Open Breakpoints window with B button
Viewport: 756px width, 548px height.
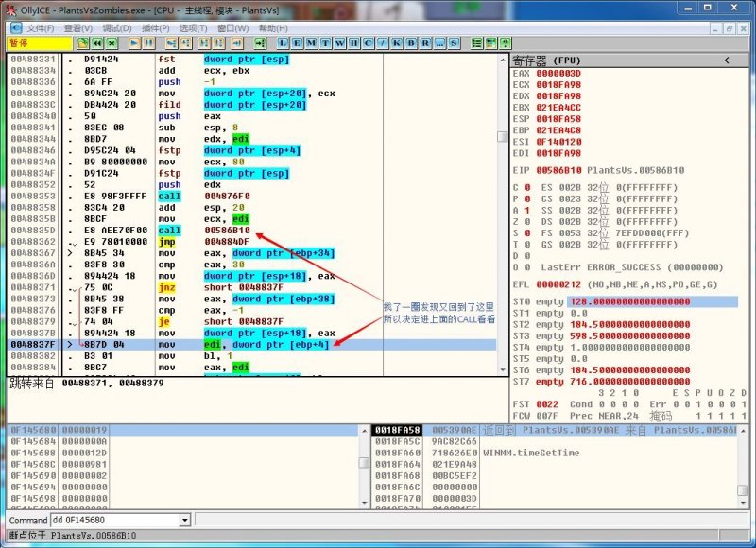coord(411,43)
